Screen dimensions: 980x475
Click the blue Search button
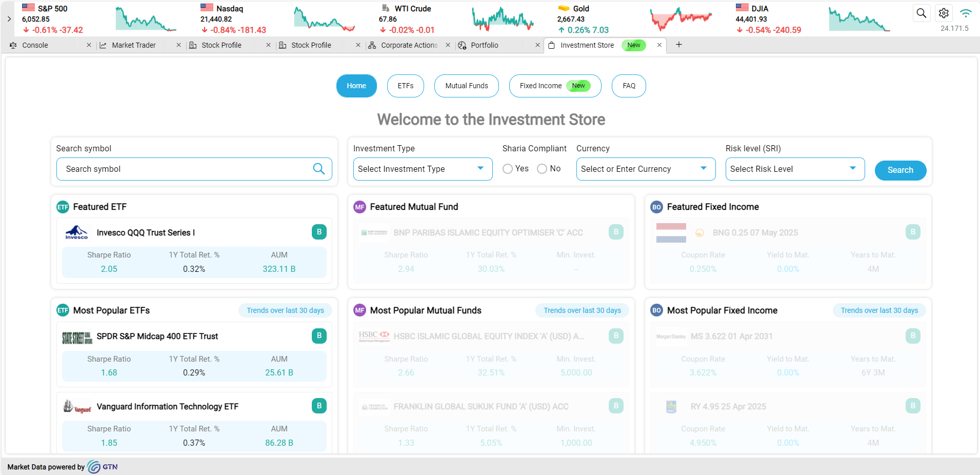point(900,170)
